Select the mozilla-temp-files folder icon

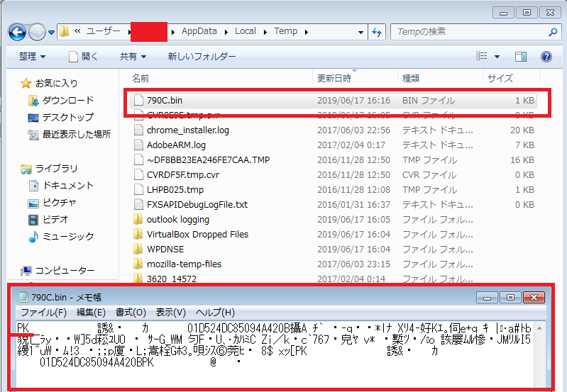pyautogui.click(x=138, y=264)
